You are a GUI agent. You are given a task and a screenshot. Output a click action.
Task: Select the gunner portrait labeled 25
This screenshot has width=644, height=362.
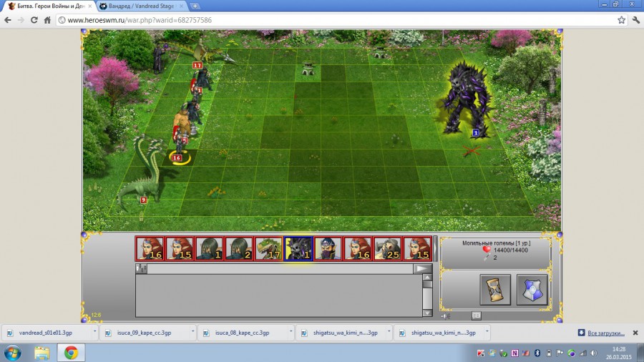coord(387,248)
